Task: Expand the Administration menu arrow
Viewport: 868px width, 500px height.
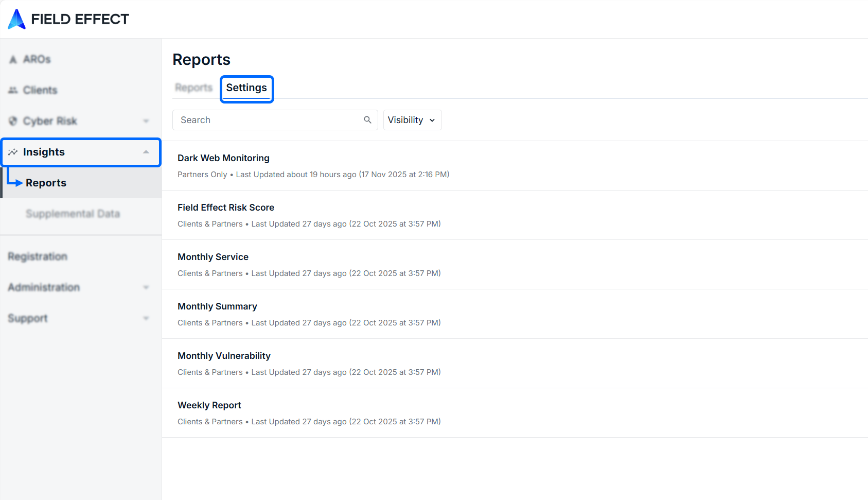Action: point(146,287)
